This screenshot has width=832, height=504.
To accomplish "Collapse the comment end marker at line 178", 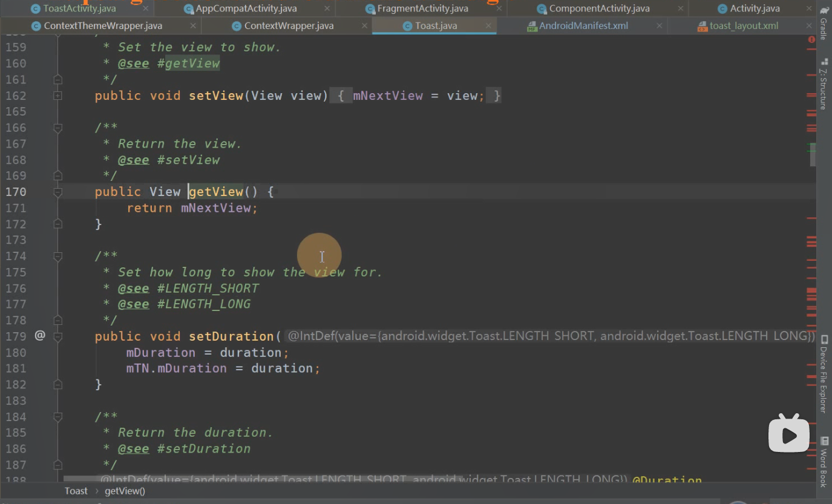I will pos(57,320).
